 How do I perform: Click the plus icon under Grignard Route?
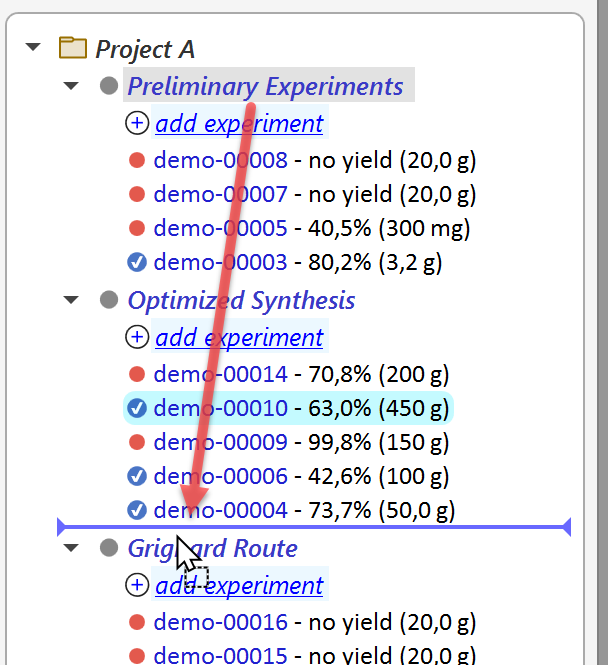(137, 585)
